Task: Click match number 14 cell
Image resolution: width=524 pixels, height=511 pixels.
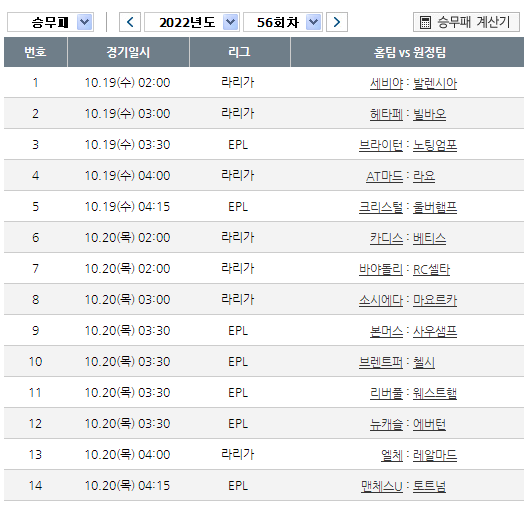Action: (35, 486)
